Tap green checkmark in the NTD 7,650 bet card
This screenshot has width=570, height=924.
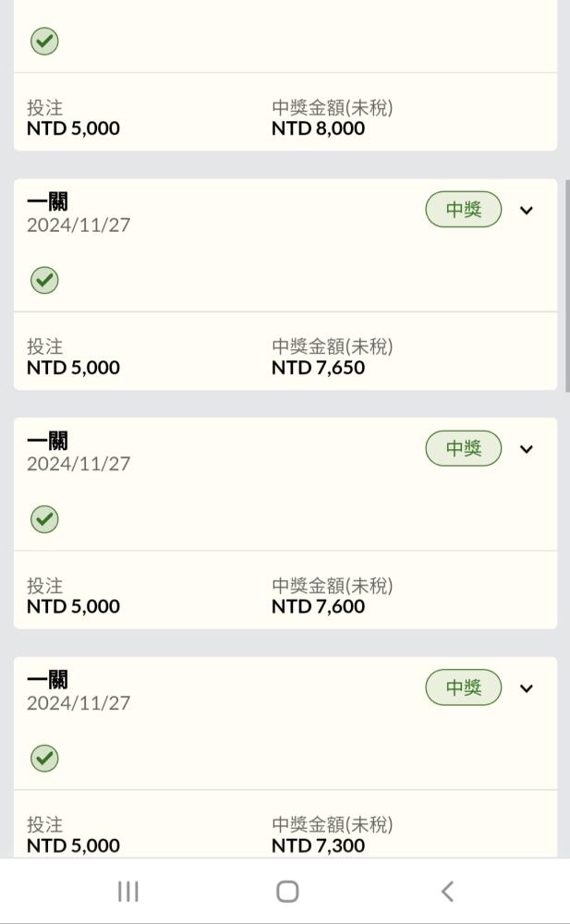[x=44, y=280]
